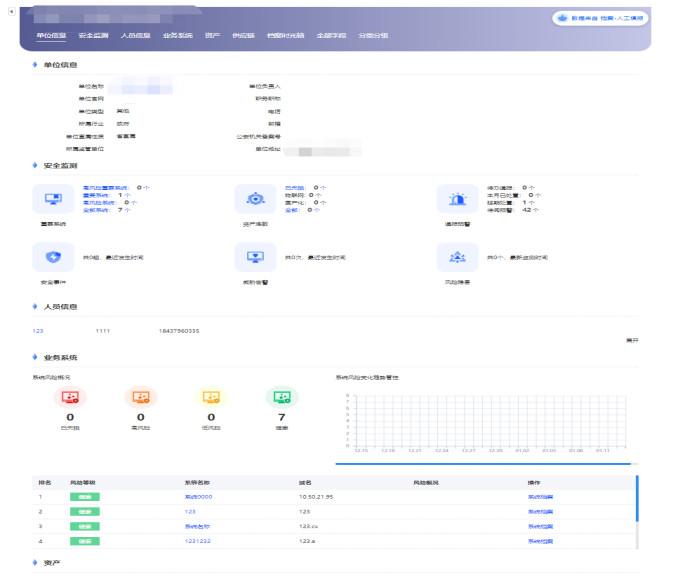This screenshot has height=576, width=693.
Task: Select the red 已失陷 system icon
Action: [70, 398]
